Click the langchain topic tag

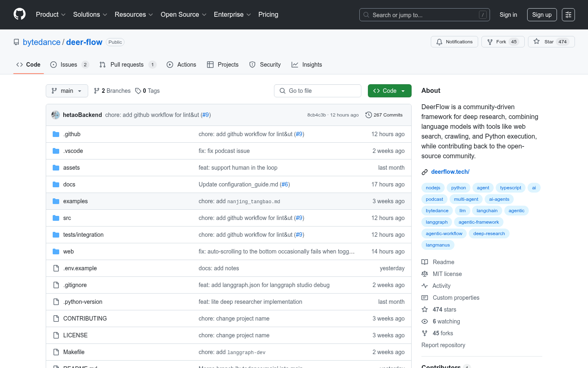coord(487,211)
